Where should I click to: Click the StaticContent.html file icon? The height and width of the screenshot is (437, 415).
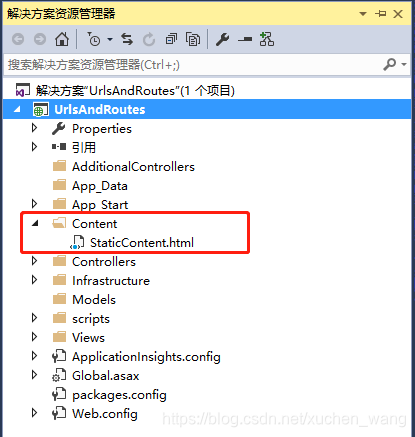pos(77,242)
